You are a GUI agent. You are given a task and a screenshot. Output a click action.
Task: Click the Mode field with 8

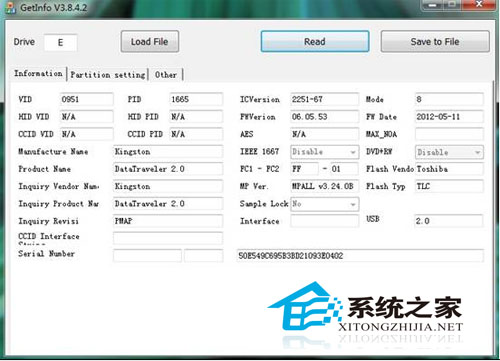[449, 99]
